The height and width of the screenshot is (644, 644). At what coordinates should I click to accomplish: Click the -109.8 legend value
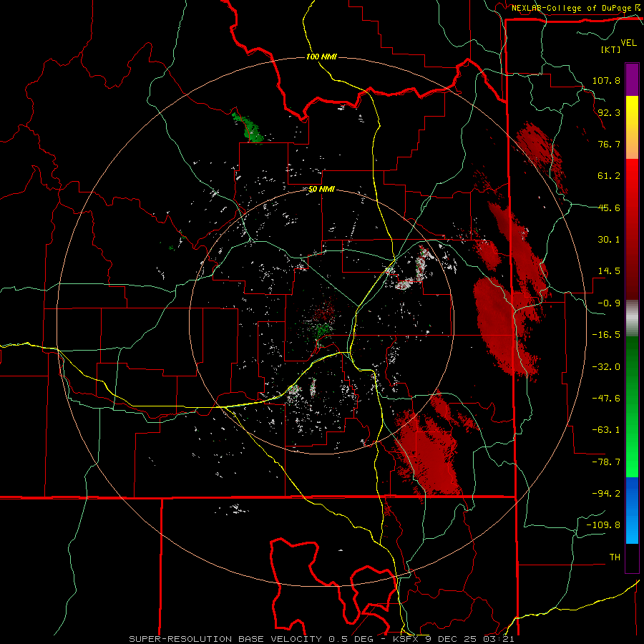tap(603, 525)
